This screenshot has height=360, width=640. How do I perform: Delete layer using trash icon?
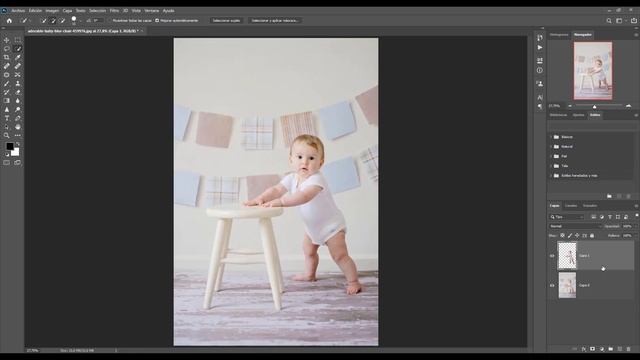[629, 349]
